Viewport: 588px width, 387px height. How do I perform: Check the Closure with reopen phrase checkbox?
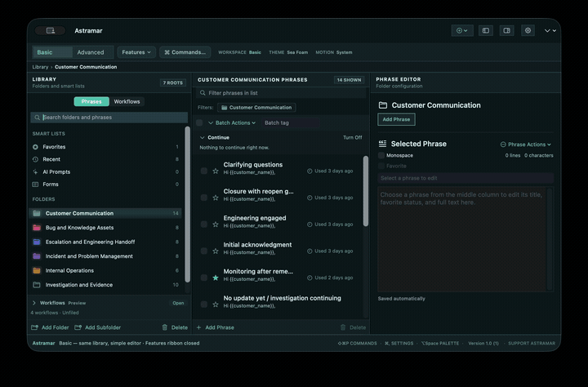(204, 198)
